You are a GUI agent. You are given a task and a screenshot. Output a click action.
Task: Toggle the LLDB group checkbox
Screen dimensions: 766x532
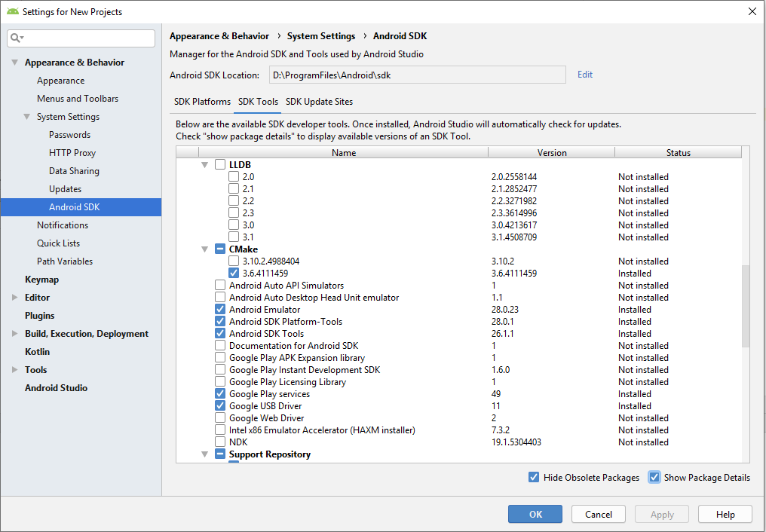(x=220, y=164)
